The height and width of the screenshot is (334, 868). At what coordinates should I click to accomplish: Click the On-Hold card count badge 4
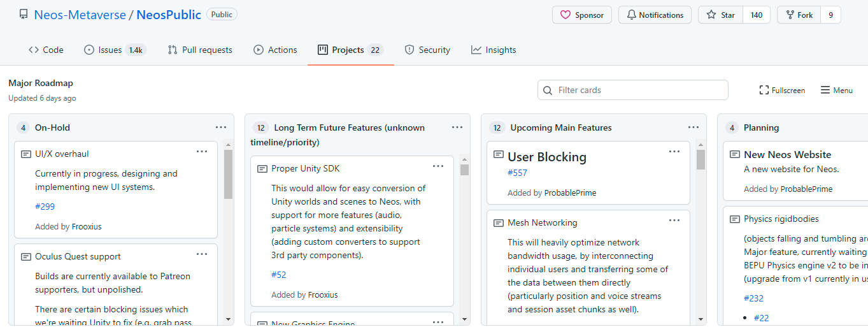tap(24, 127)
